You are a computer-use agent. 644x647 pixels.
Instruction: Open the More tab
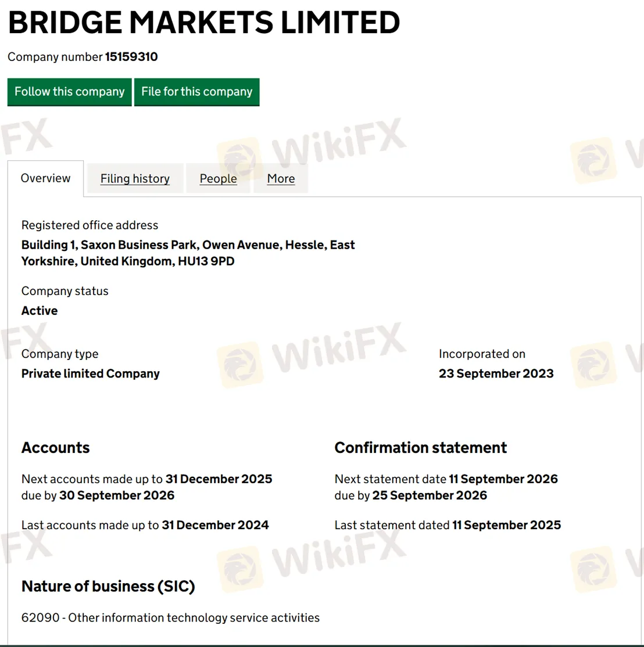[281, 179]
